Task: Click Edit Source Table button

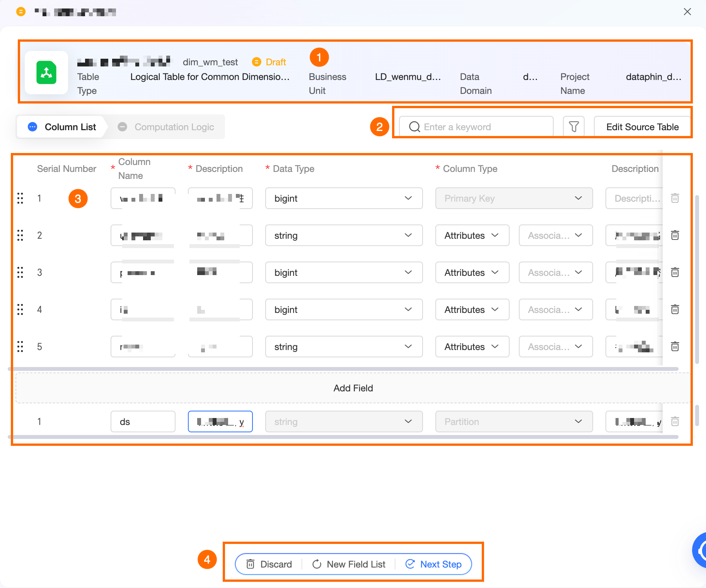Action: click(642, 127)
